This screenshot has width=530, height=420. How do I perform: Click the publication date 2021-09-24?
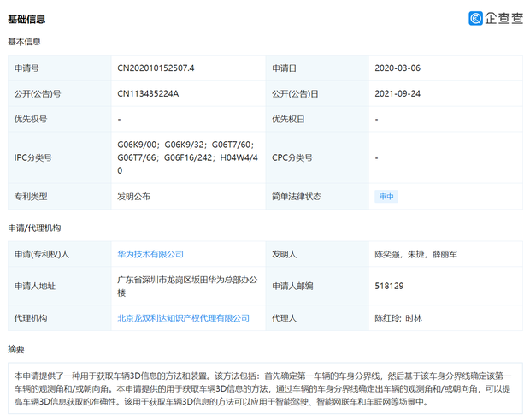[397, 93]
